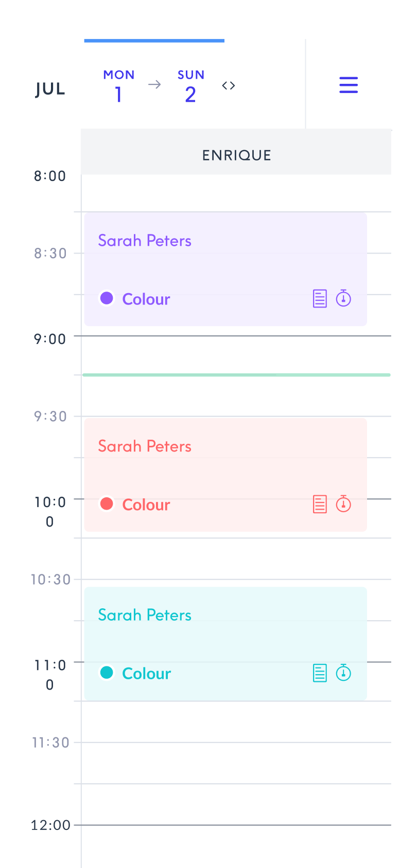The width and height of the screenshot is (417, 868).
Task: Click the purple Colour service dot
Action: (107, 298)
